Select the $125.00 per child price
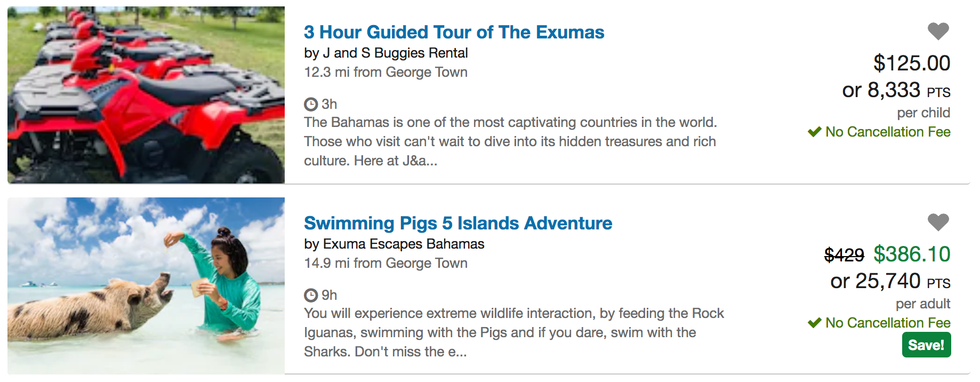This screenshot has height=382, width=980. coord(911,63)
